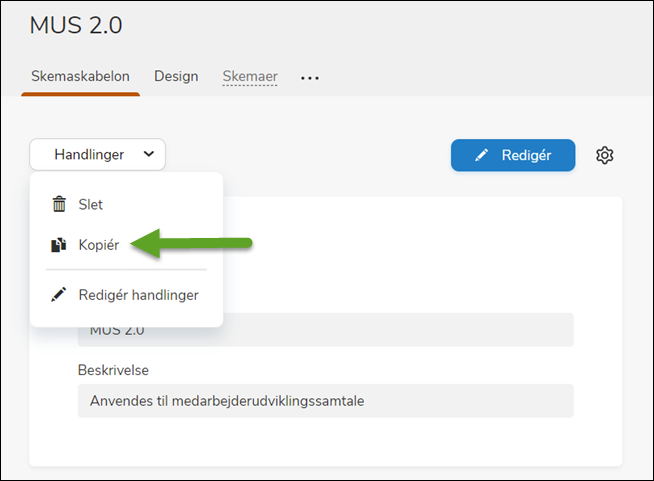Click the MUS 2.0 page title
This screenshot has height=481, width=654.
[x=76, y=26]
